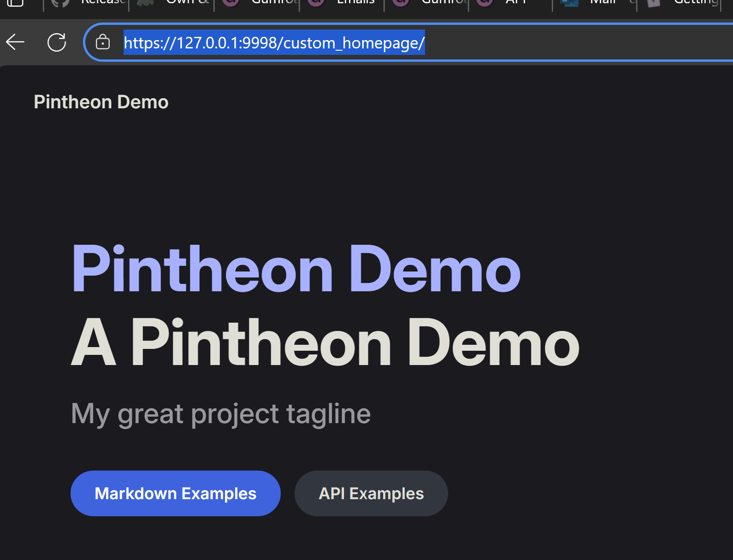The width and height of the screenshot is (733, 560).
Task: Open the Gumroad tab between Emails and API
Action: 443,2
